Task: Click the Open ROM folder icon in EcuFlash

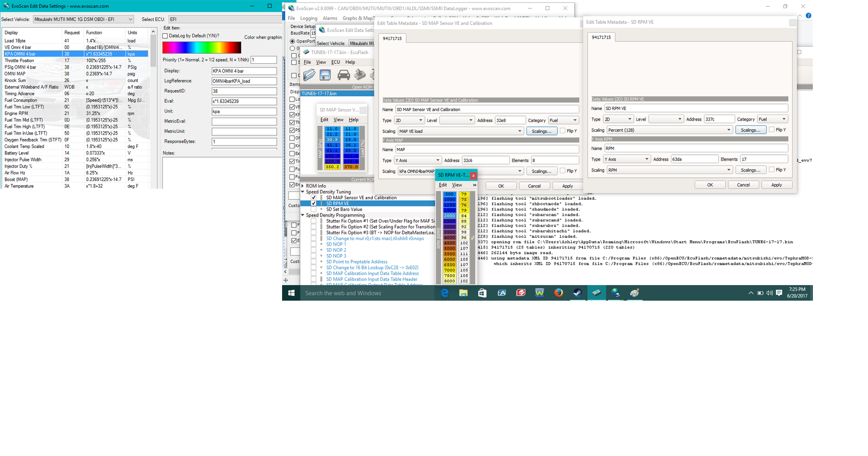Action: [x=309, y=75]
